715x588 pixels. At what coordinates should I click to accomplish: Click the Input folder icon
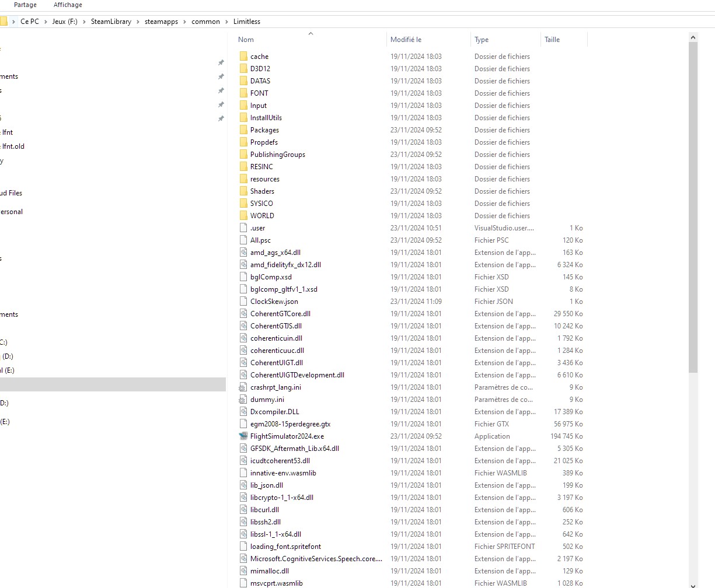click(243, 106)
